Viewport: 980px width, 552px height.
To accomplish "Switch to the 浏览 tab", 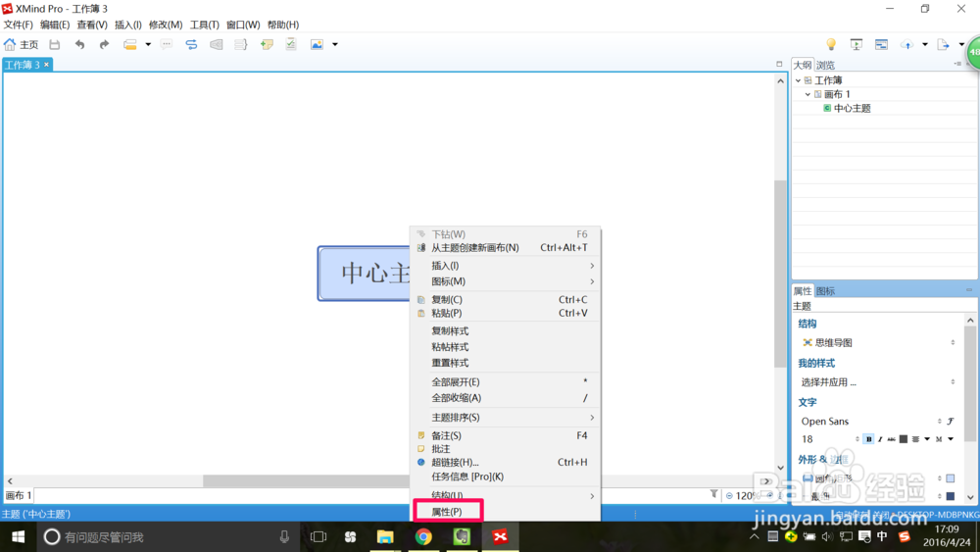I will pos(825,65).
